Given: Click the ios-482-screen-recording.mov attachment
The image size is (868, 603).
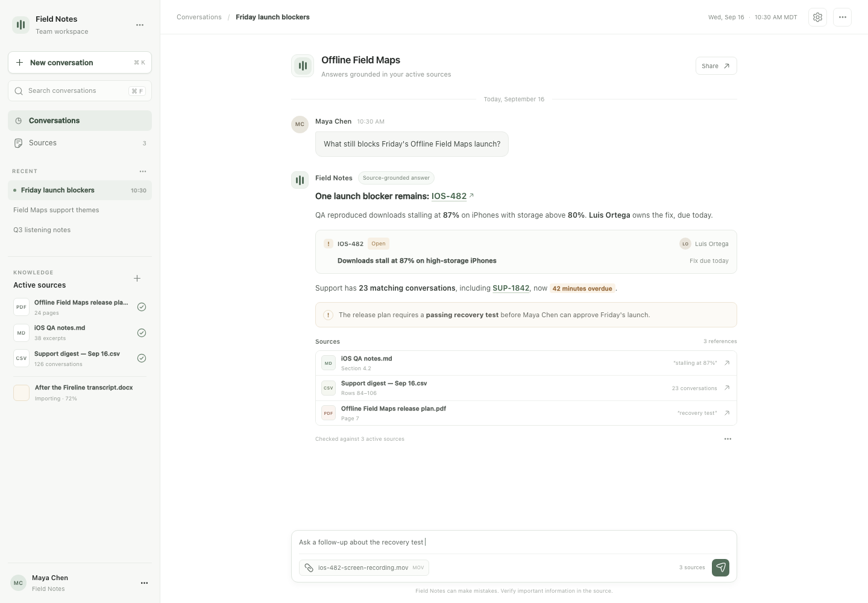Looking at the screenshot, I should click(364, 567).
